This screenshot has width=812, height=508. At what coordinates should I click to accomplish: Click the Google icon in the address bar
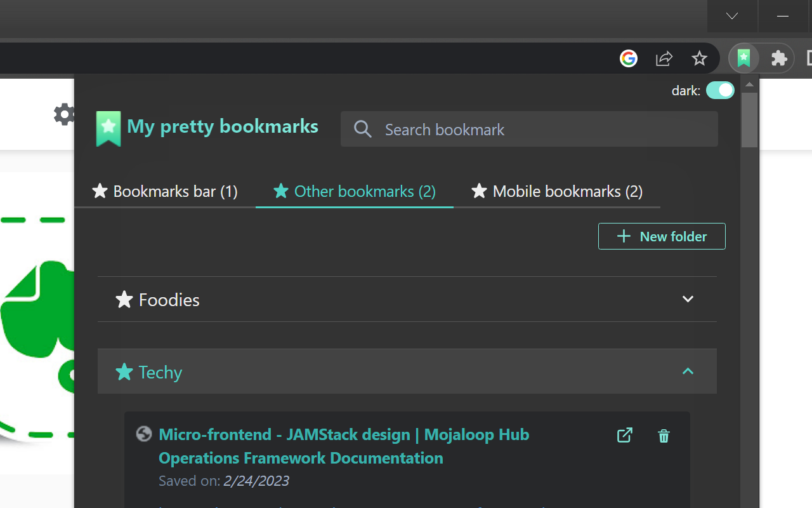tap(628, 58)
